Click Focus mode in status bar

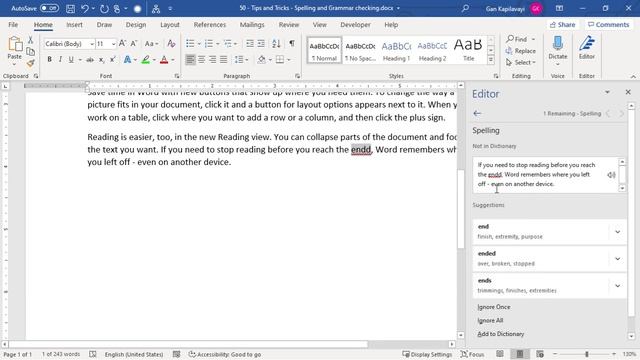point(472,354)
